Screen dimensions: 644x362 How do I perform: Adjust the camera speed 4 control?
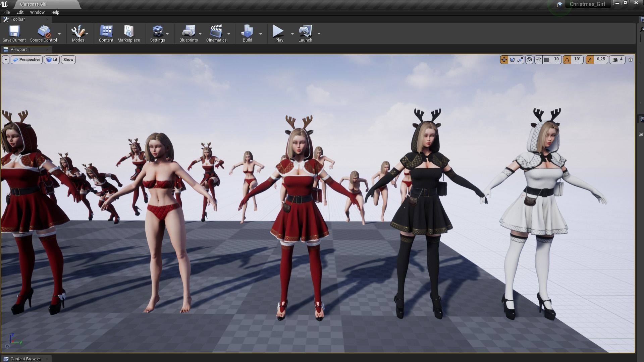618,60
